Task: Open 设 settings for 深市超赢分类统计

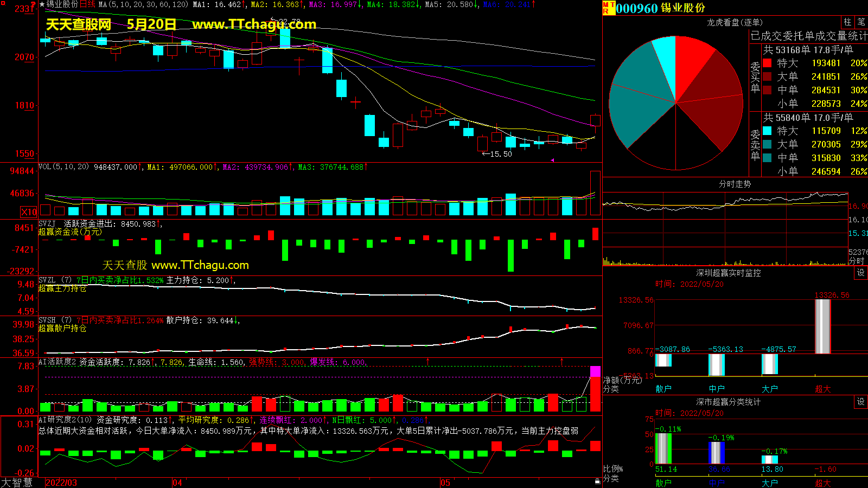Action: click(861, 402)
